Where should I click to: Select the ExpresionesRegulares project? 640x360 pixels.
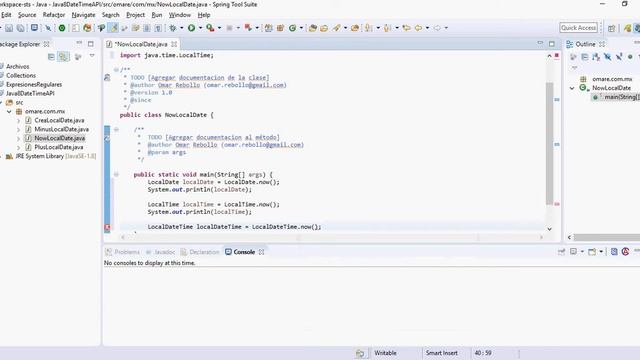point(34,84)
